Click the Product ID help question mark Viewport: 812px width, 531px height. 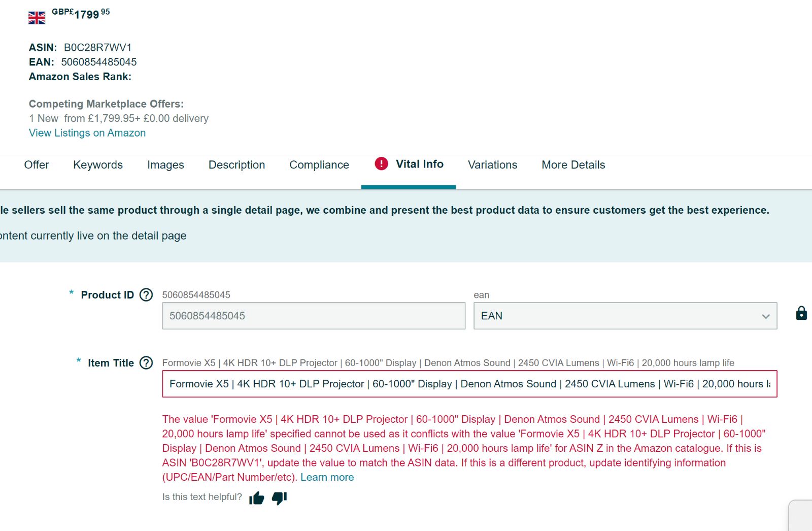(146, 295)
